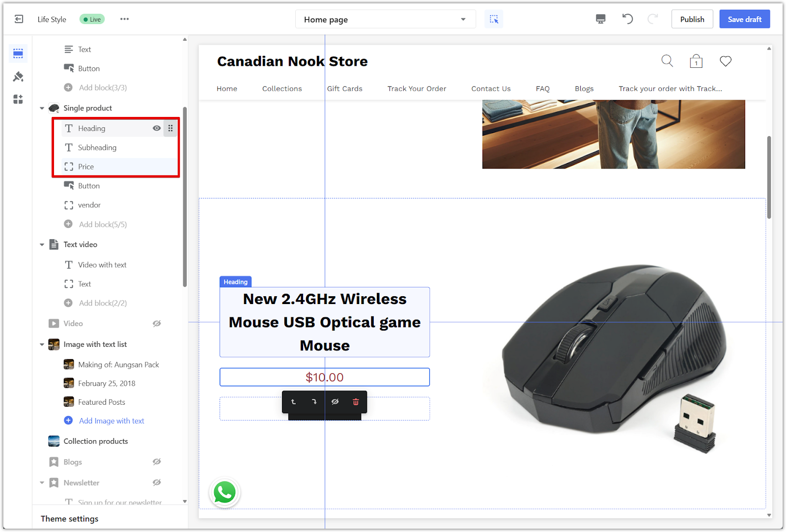Collapse the Newsletter section

[x=42, y=483]
